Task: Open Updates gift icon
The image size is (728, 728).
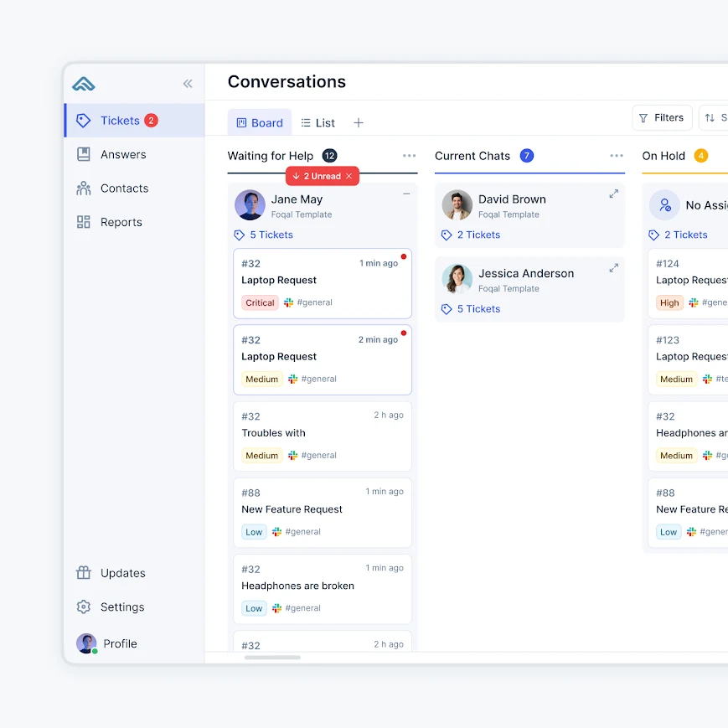Action: click(84, 573)
